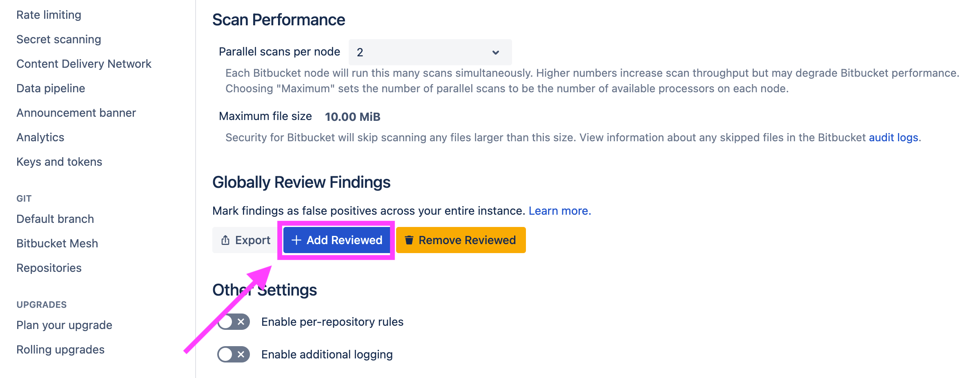The height and width of the screenshot is (378, 980).
Task: Select Data pipeline in the sidebar
Action: [x=50, y=88]
